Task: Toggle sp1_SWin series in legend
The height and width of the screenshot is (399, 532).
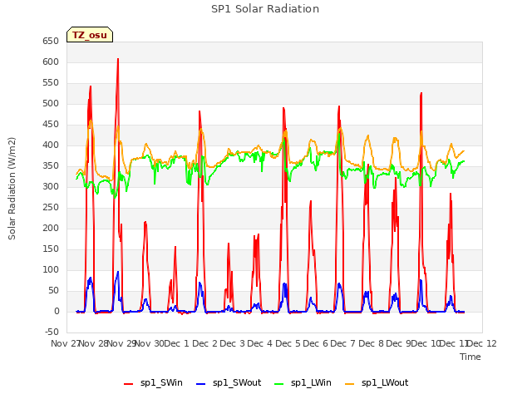Action: (153, 382)
